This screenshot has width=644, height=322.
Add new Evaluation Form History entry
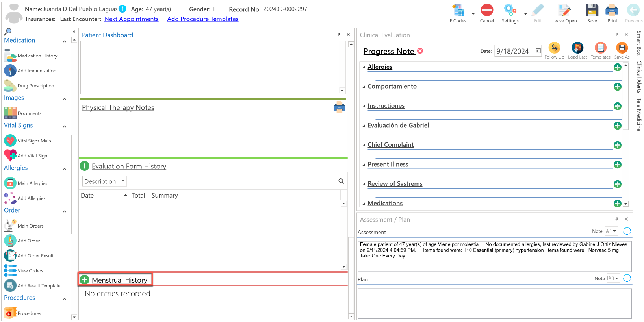(x=84, y=166)
